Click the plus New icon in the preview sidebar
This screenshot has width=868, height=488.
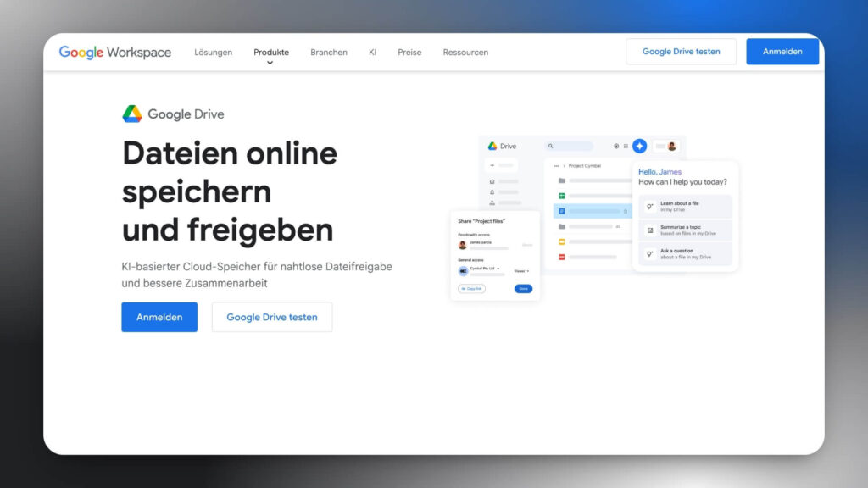[492, 165]
